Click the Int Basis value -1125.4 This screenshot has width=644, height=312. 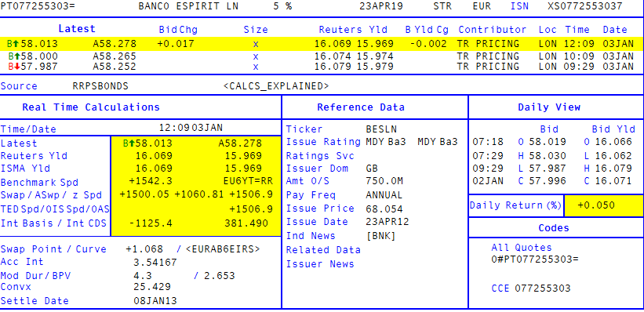151,223
